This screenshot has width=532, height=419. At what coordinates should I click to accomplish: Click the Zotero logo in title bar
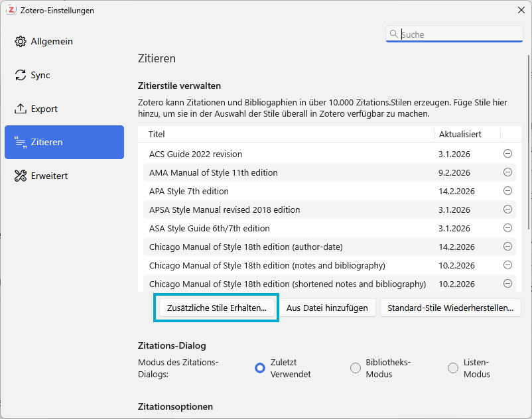click(11, 10)
